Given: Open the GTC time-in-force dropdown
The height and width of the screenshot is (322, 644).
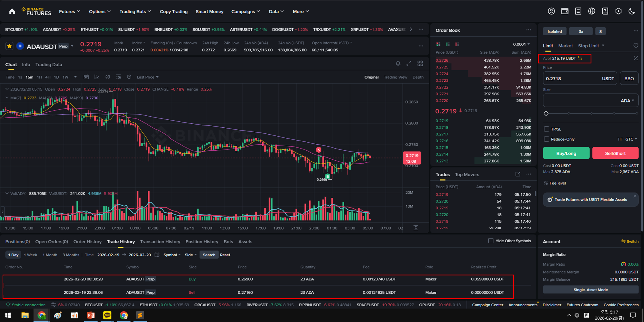Looking at the screenshot, I should click(x=631, y=139).
